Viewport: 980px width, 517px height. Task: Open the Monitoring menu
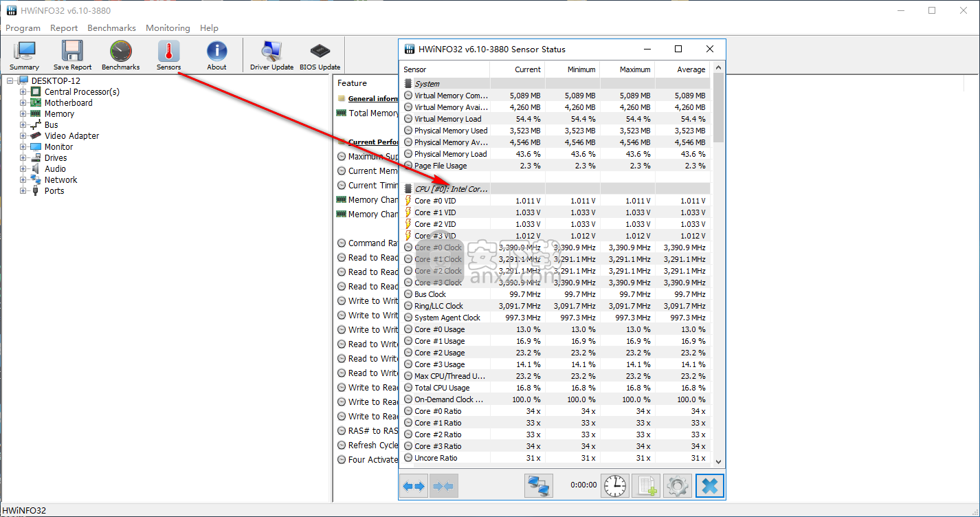168,28
